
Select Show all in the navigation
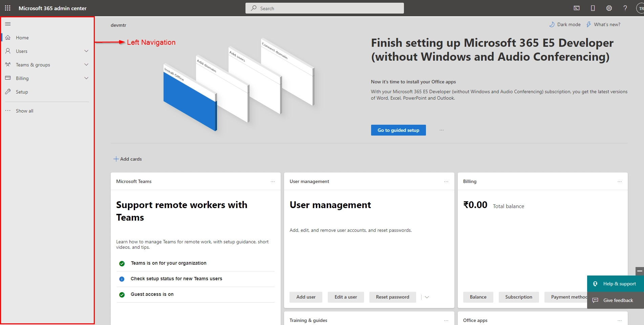tap(47, 111)
